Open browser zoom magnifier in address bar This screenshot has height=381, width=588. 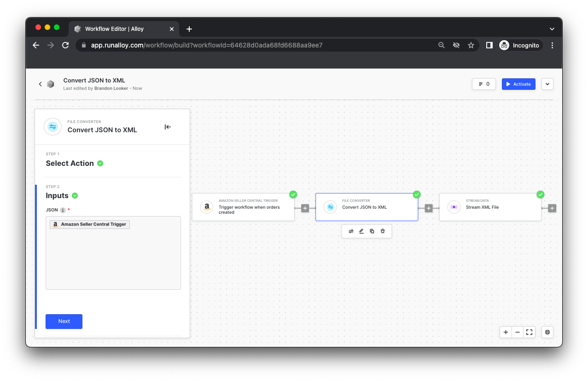442,45
